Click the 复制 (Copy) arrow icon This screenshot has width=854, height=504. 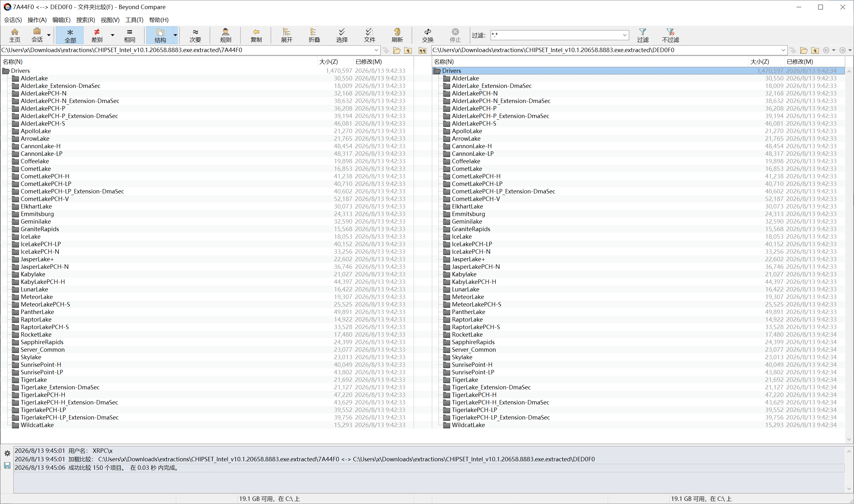click(x=256, y=35)
